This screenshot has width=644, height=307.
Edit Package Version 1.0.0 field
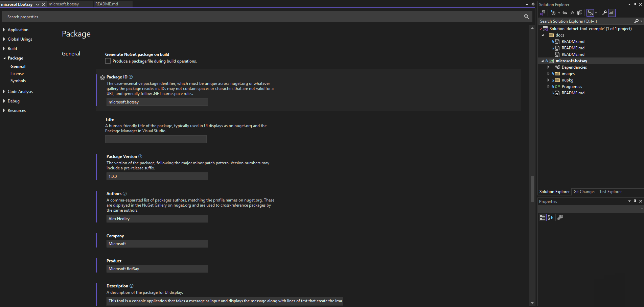point(157,176)
